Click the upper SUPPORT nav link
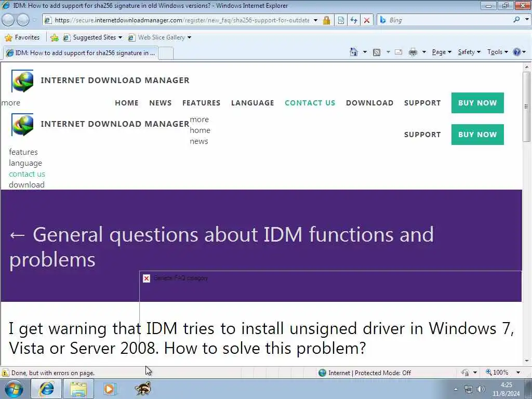This screenshot has width=532, height=399. 422,103
